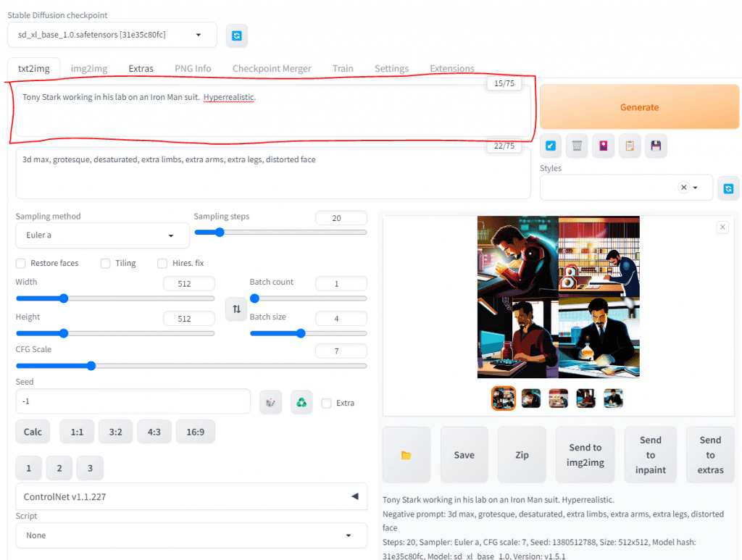The height and width of the screenshot is (560, 742).
Task: Select the last gallery thumbnail
Action: (x=613, y=398)
